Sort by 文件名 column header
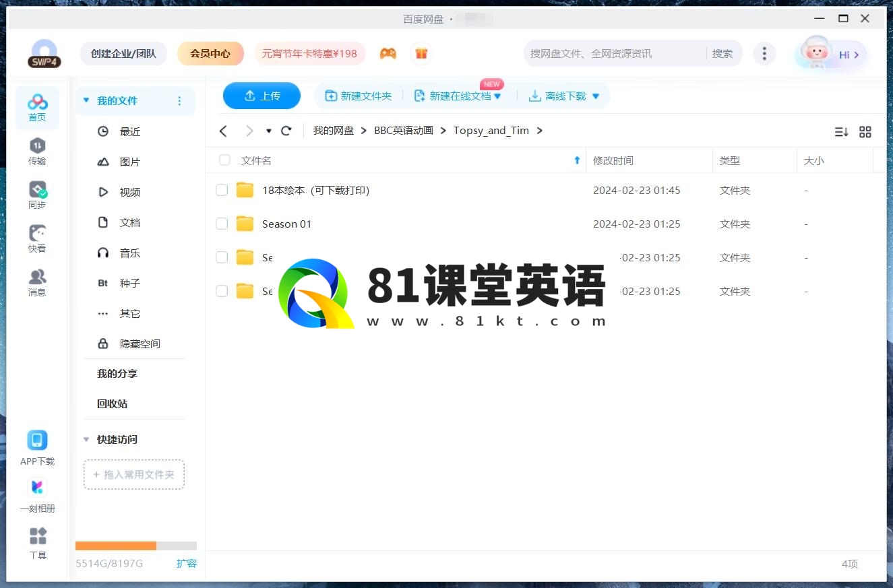 pos(256,160)
